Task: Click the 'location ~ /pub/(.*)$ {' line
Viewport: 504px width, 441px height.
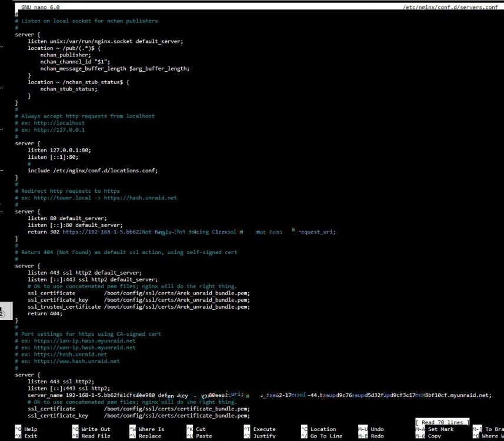Action: (x=64, y=48)
